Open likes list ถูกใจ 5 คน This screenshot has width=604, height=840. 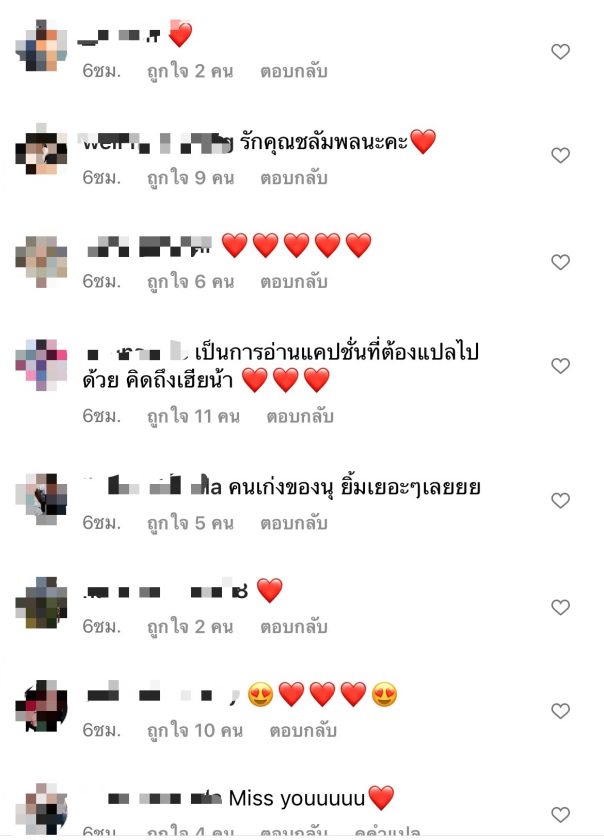click(x=190, y=523)
